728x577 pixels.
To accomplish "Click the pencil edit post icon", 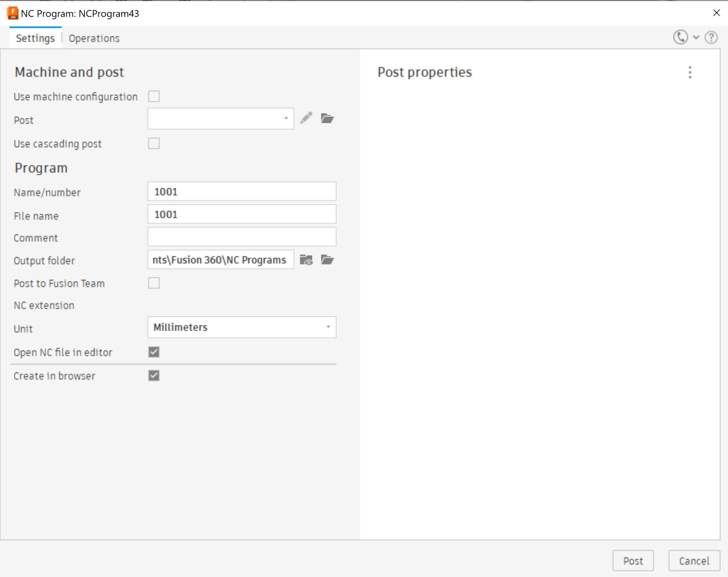I will pos(306,118).
